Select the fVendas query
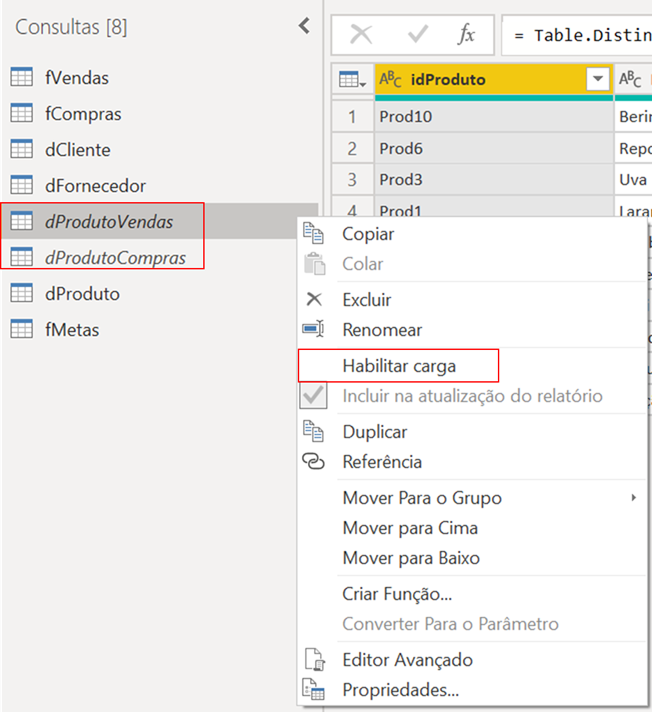Image resolution: width=652 pixels, height=712 pixels. click(x=77, y=77)
